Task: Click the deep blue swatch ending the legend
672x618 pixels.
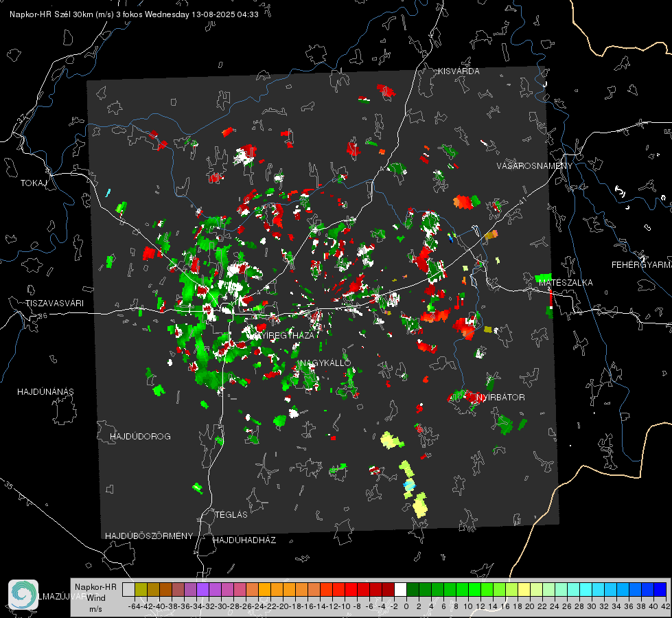Action: tap(660, 589)
